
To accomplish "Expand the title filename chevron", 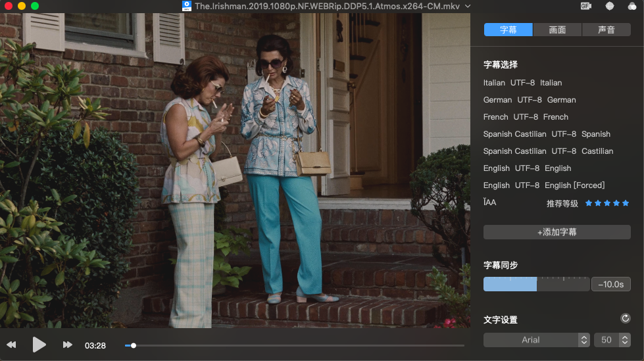I will (x=468, y=6).
